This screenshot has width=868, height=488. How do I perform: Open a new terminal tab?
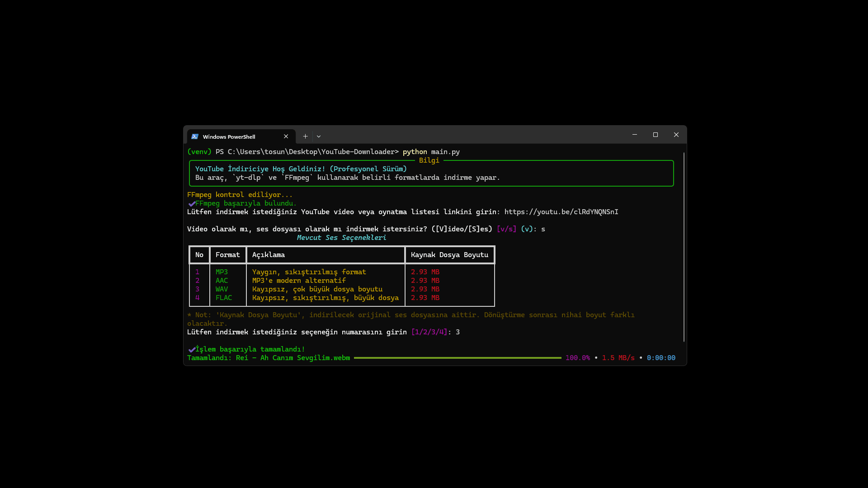click(305, 136)
